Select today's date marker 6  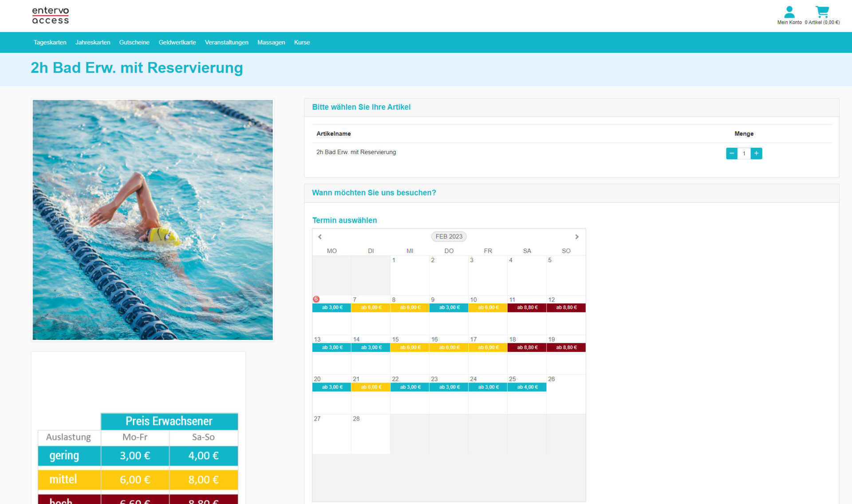pos(316,299)
